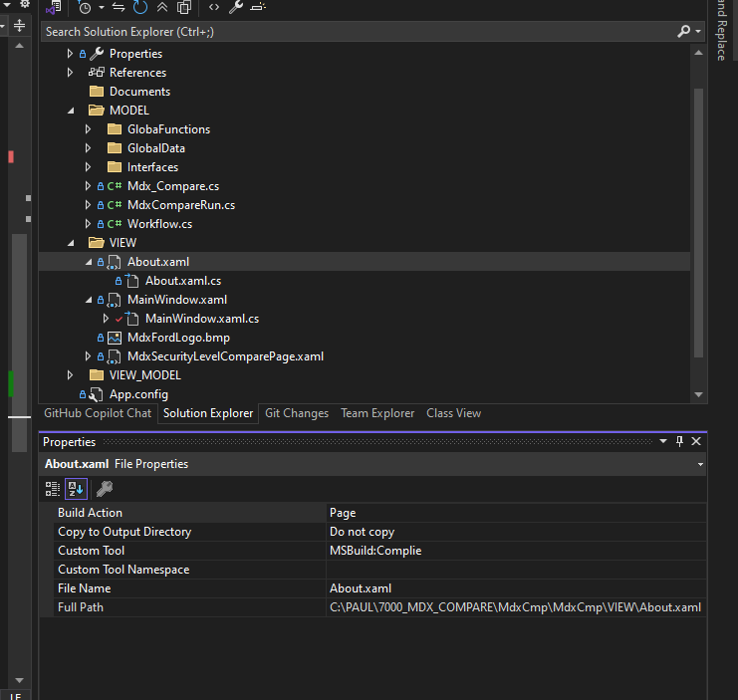Select the Documents folder
Image resolution: width=738 pixels, height=700 pixels.
(139, 92)
